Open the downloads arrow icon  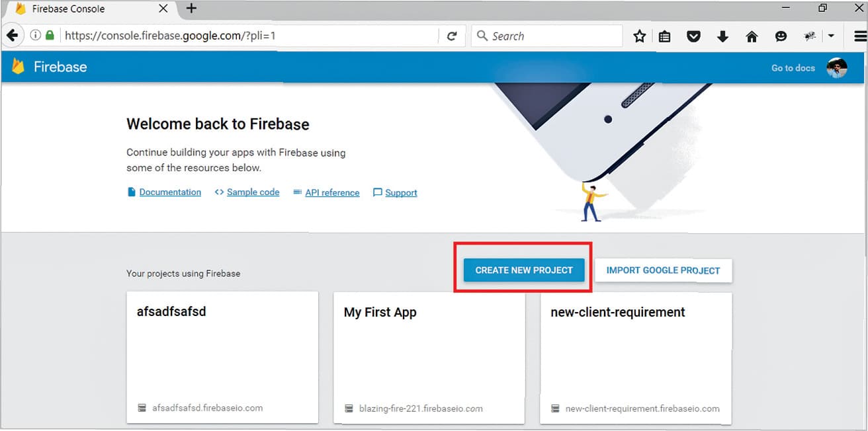click(722, 36)
